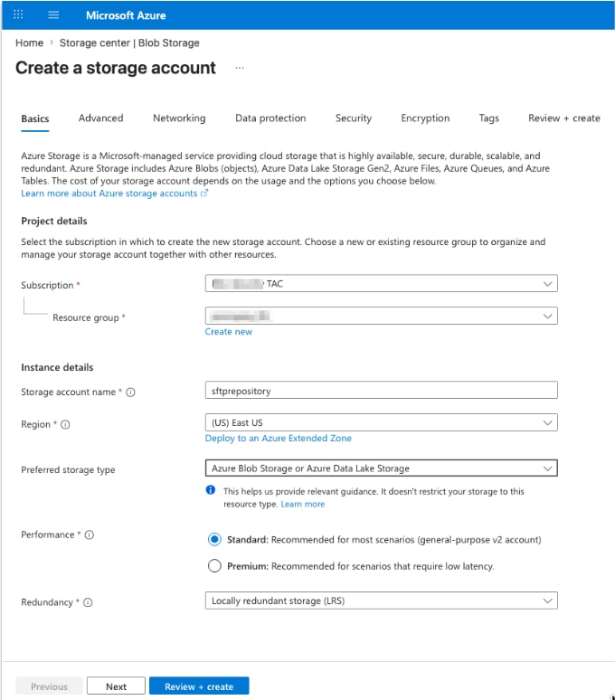Open the Region dropdown showing East US
Viewport: 615px width, 700px height.
[381, 422]
